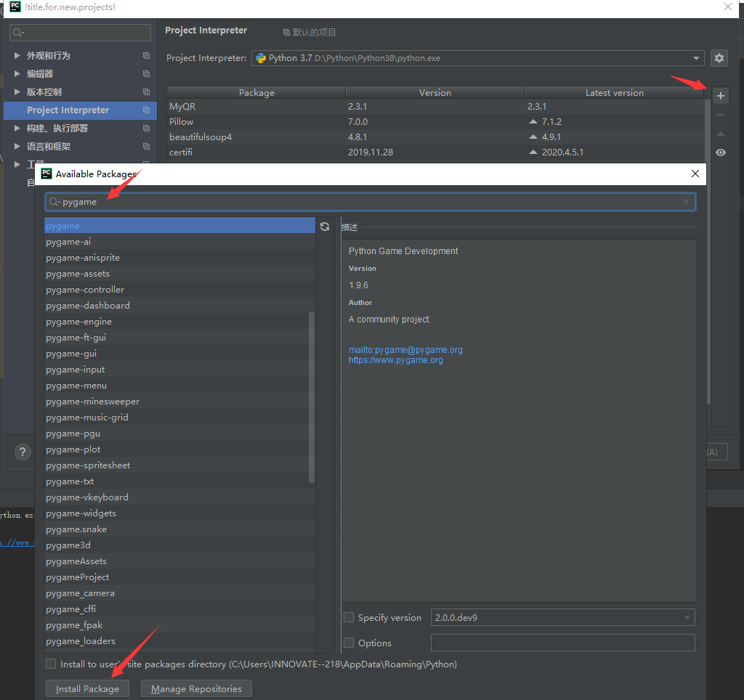Image resolution: width=744 pixels, height=700 pixels.
Task: Click the Install Package button
Action: [87, 688]
